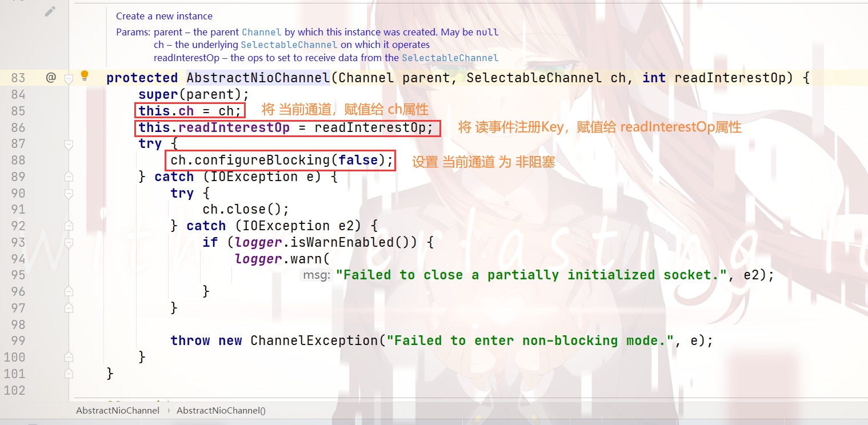Viewport: 868px width, 425px height.
Task: Click the msg: parameter inlay hint
Action: click(317, 275)
